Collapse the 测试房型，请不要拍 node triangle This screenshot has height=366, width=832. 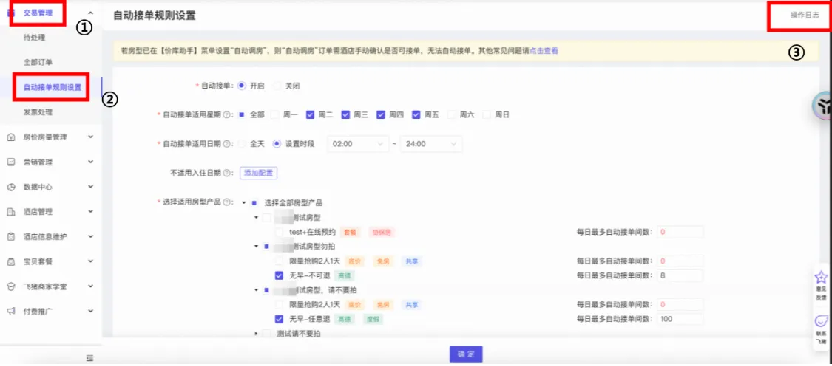click(256, 290)
